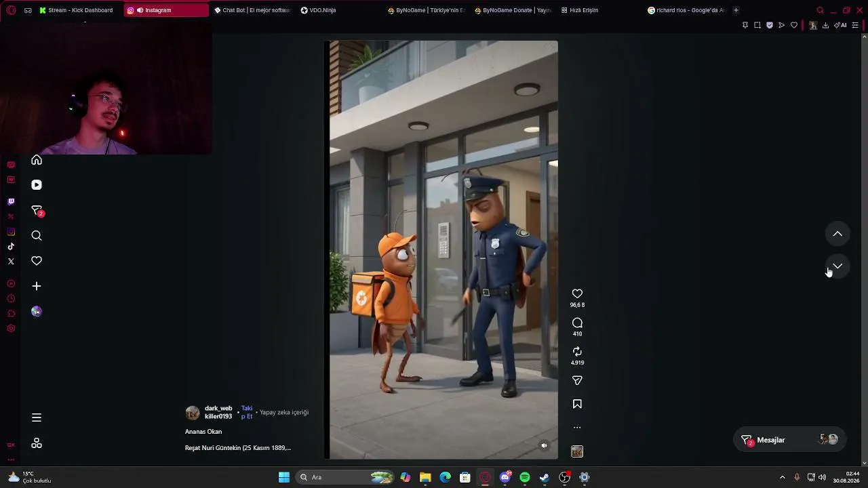Screen dimensions: 868x488
Task: Open the reel's comments
Action: tap(577, 323)
